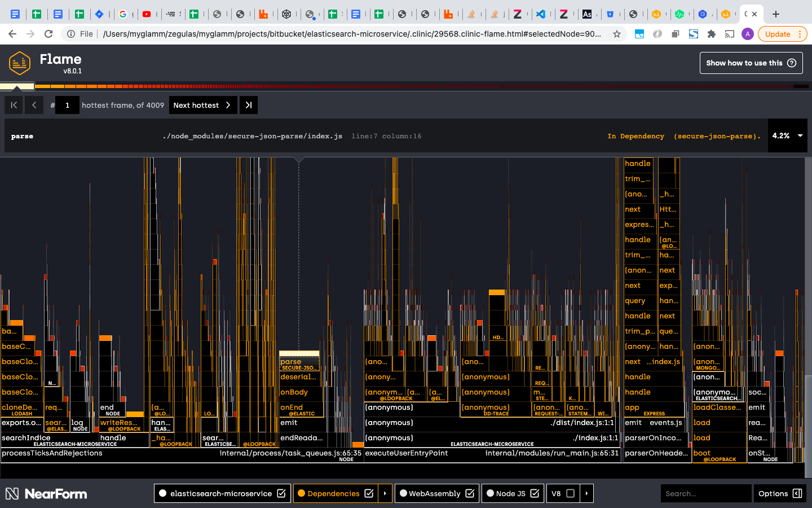Click the Flame logo icon

[20, 63]
